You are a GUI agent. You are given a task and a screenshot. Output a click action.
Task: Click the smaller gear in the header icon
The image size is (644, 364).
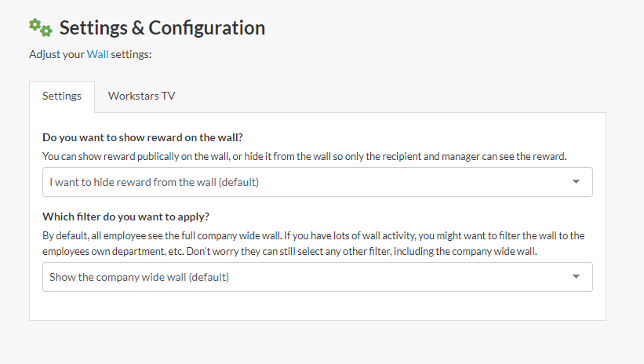[46, 31]
